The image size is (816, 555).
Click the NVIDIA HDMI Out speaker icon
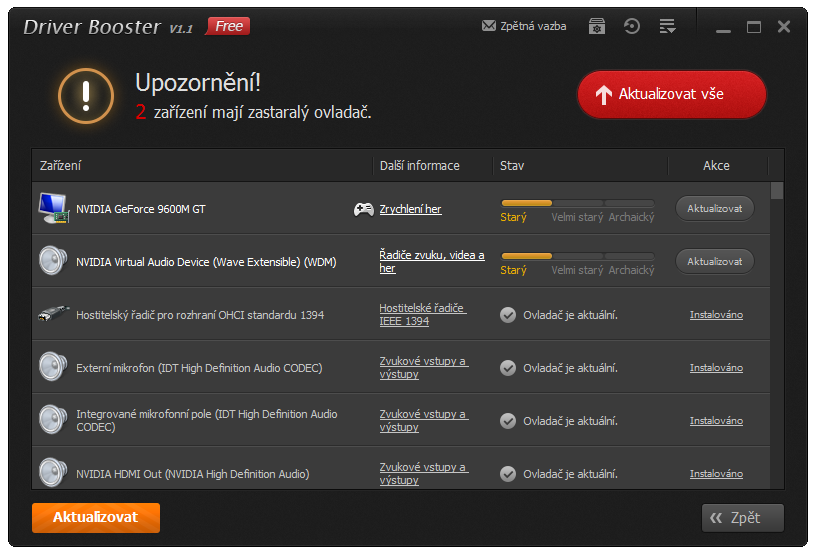point(53,472)
